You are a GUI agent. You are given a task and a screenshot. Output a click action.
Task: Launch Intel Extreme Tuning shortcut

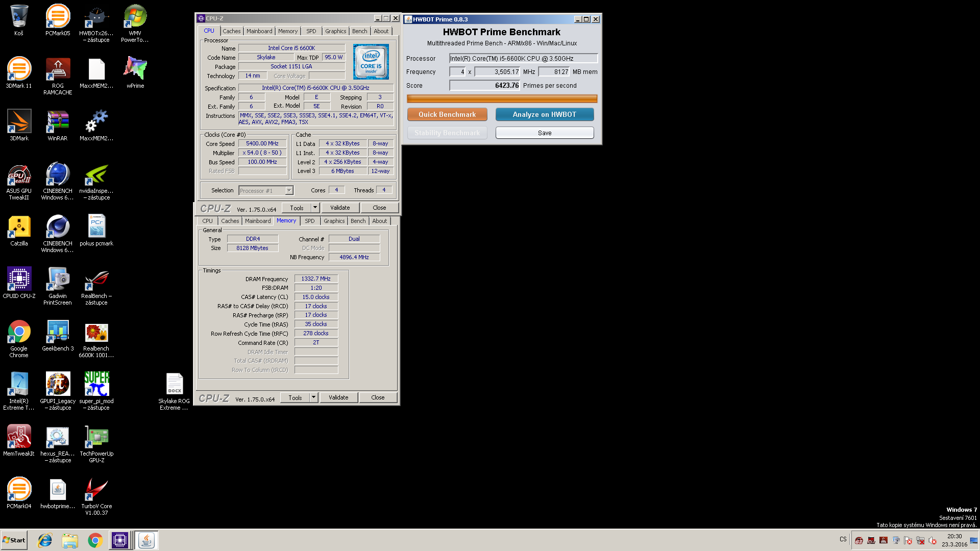(x=19, y=391)
